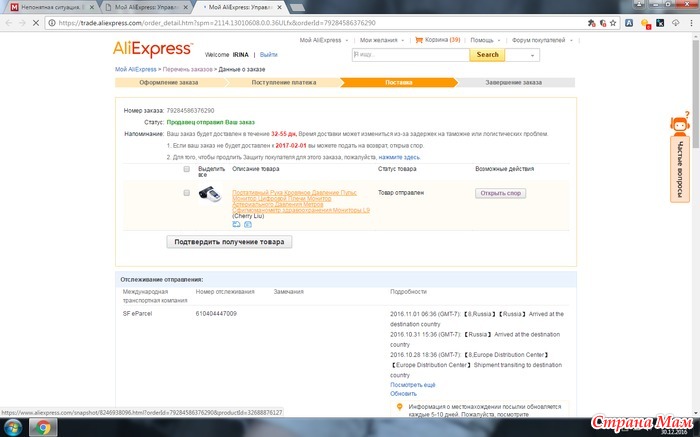The width and height of the screenshot is (700, 437).
Task: Open the yellow sun extension with red badge
Action: 645,23
